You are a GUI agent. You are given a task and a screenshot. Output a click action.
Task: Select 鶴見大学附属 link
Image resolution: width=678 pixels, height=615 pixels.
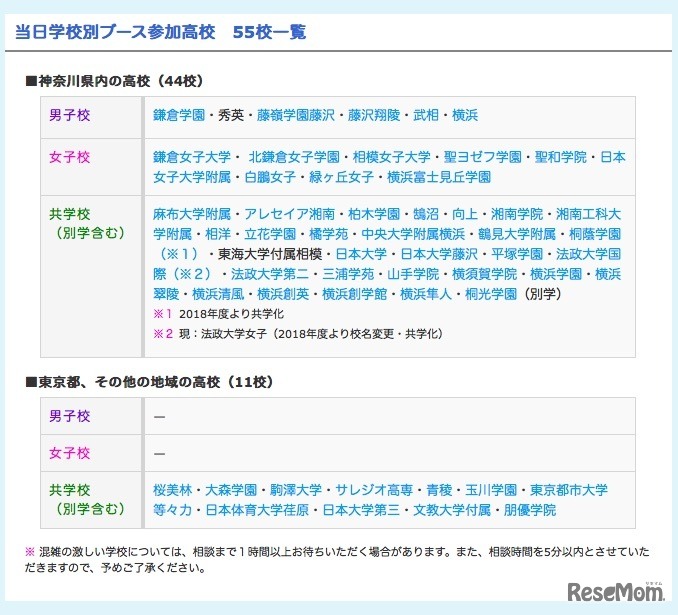(x=517, y=234)
